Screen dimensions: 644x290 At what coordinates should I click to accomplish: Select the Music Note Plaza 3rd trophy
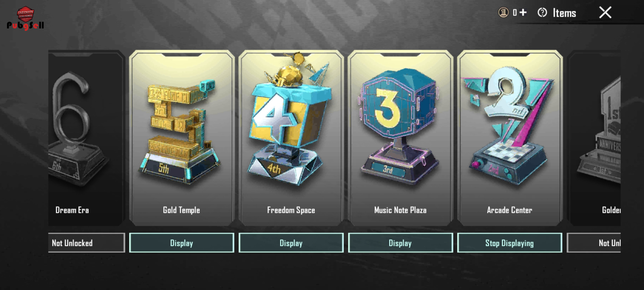coord(400,138)
